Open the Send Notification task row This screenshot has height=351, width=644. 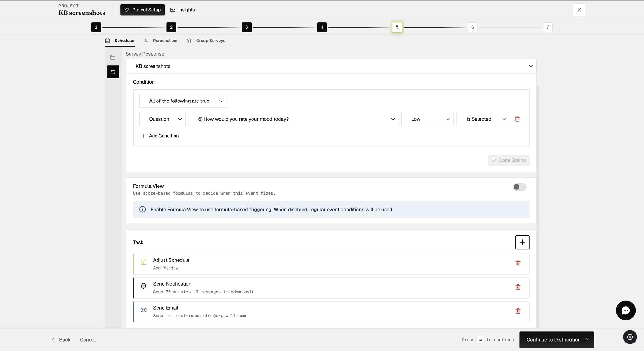[331, 288]
